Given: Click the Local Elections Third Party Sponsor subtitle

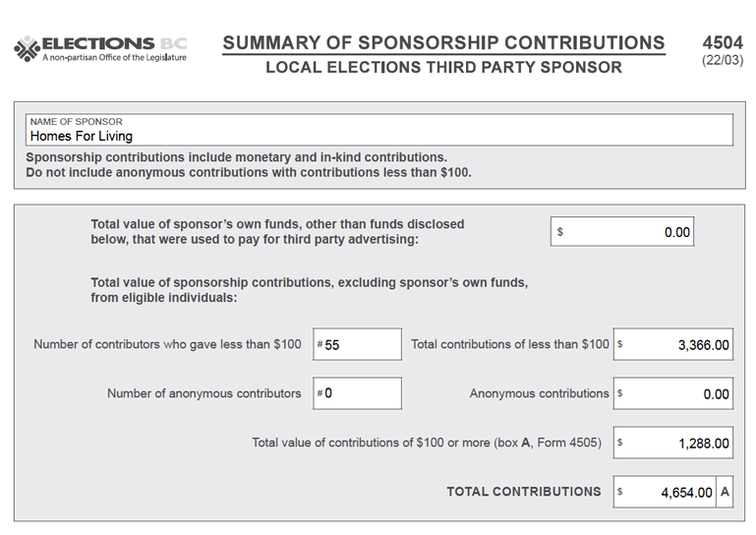Looking at the screenshot, I should pyautogui.click(x=443, y=68).
